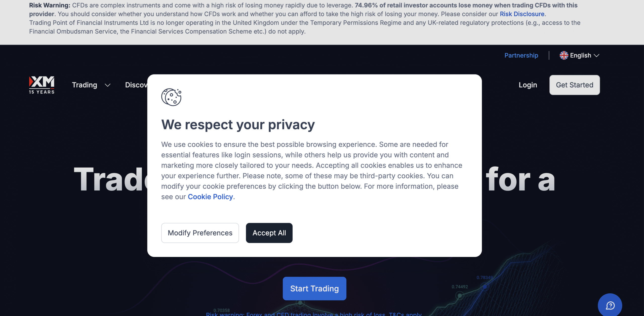Follow the Cookie Policy link
This screenshot has width=644, height=316.
[x=210, y=197]
